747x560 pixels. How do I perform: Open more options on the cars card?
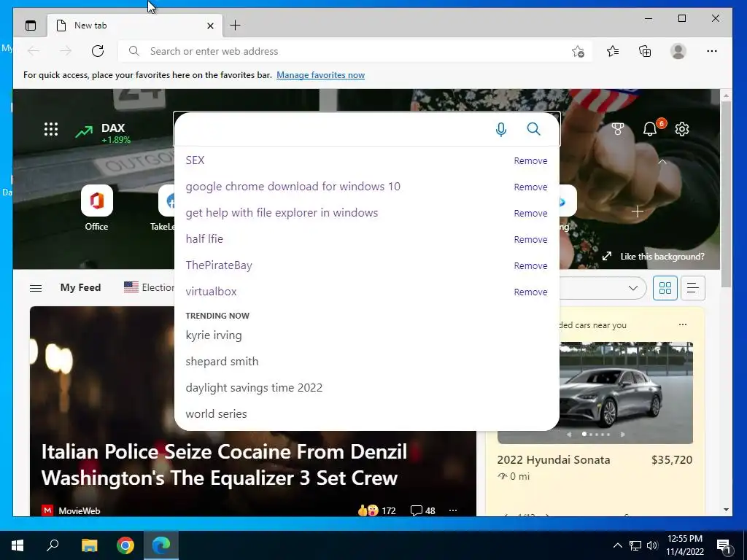coord(683,324)
